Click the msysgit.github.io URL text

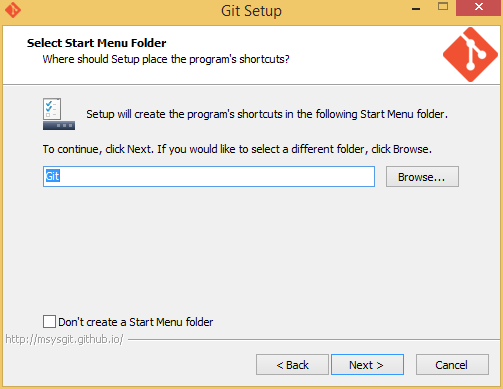click(x=64, y=339)
